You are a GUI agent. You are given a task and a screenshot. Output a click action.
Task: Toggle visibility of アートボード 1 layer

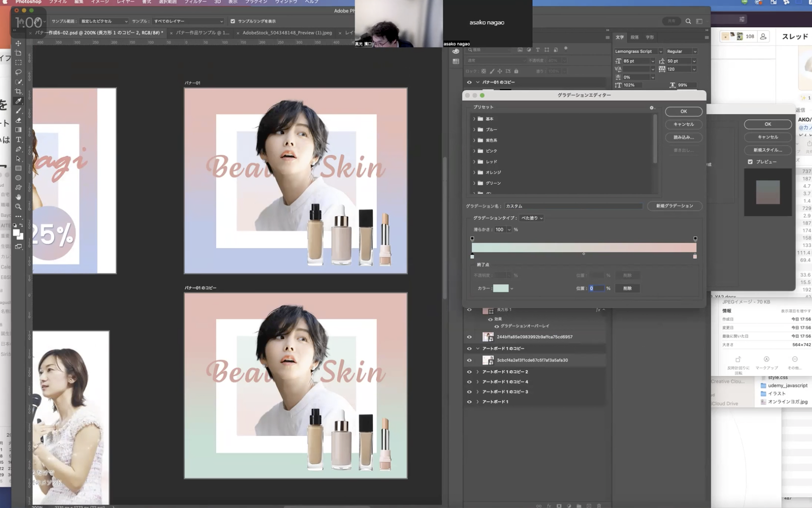click(469, 402)
